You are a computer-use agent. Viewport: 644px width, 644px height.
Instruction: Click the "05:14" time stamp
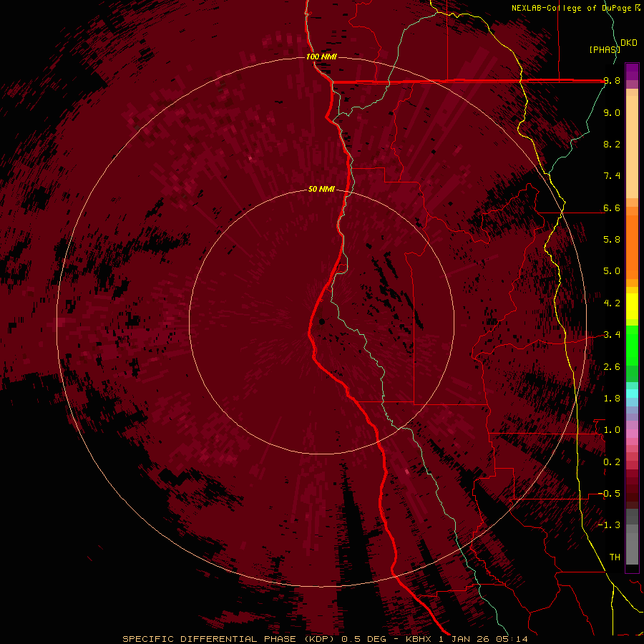point(511,639)
